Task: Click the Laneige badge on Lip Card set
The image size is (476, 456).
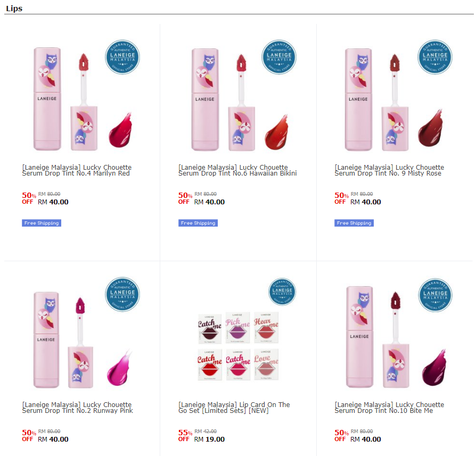Action: (x=282, y=292)
